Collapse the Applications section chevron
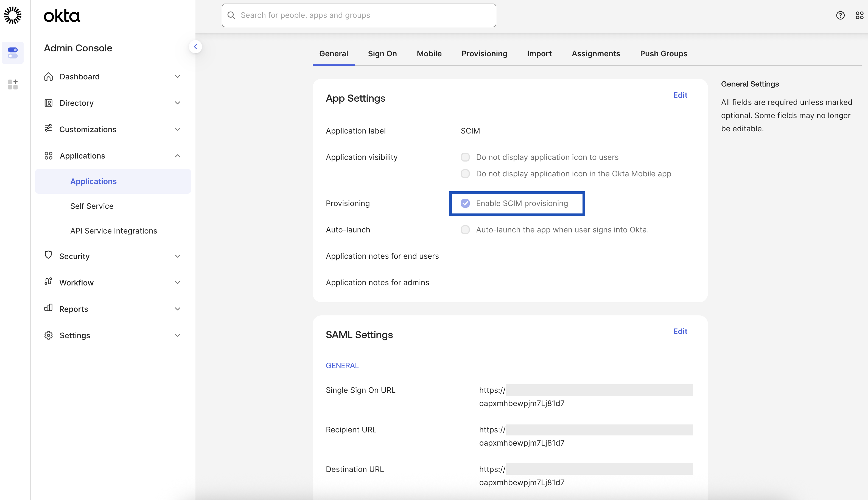Viewport: 868px width, 500px height. 177,156
